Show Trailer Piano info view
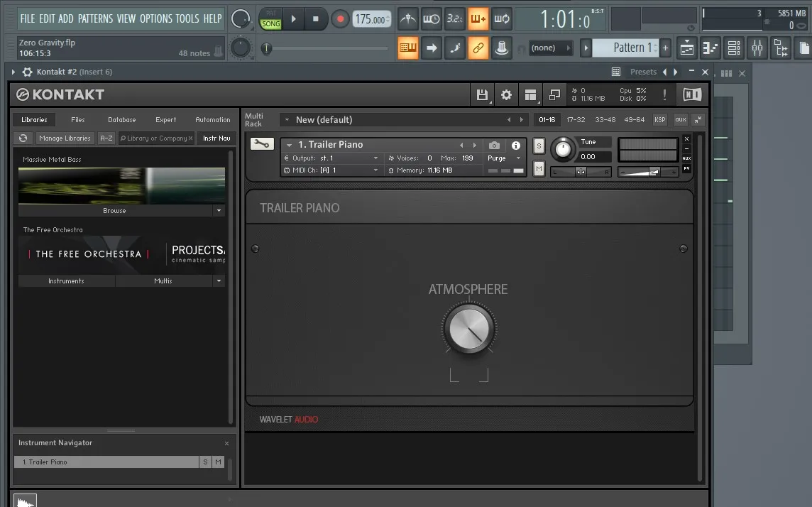Screen dimensions: 812x507 pyautogui.click(x=516, y=146)
